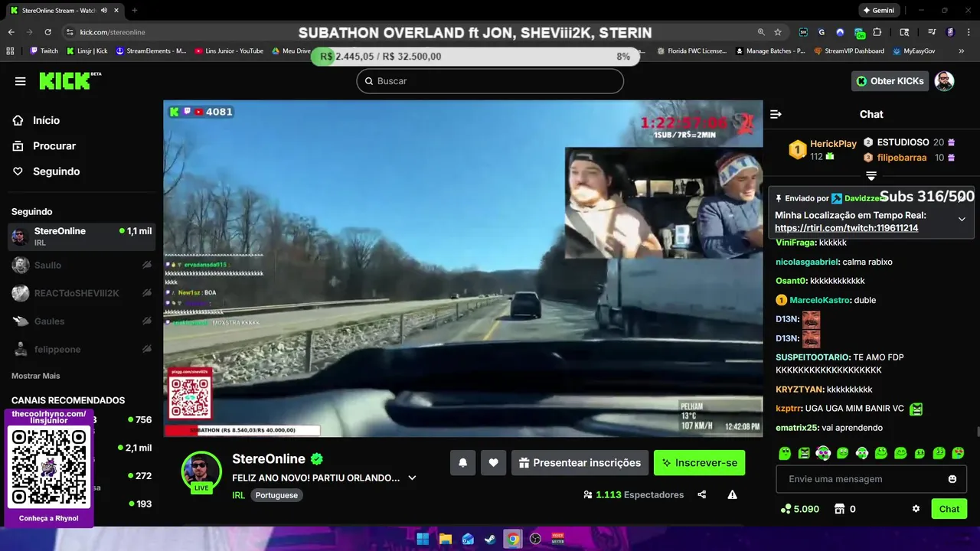980x551 pixels.
Task: Click Inscrever-se subscribe button
Action: point(699,462)
